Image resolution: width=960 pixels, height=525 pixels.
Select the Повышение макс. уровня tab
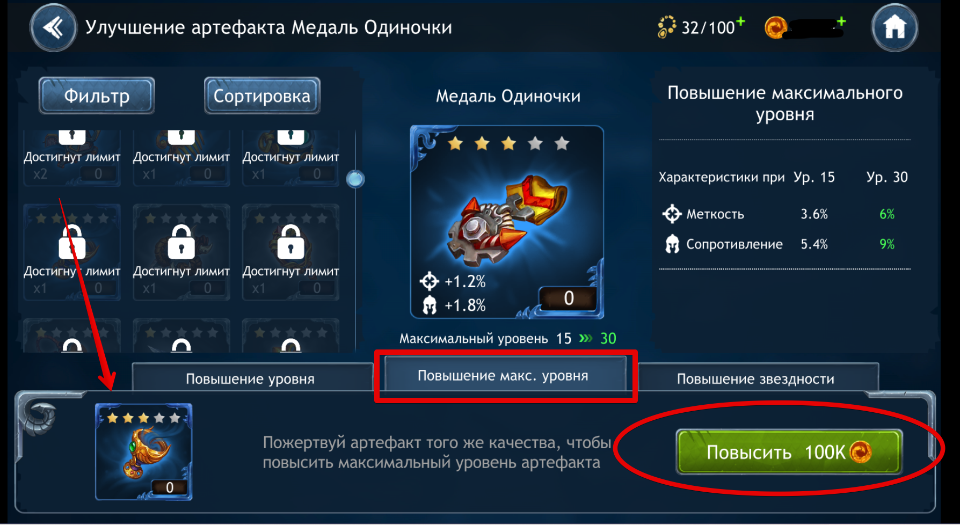click(x=503, y=375)
